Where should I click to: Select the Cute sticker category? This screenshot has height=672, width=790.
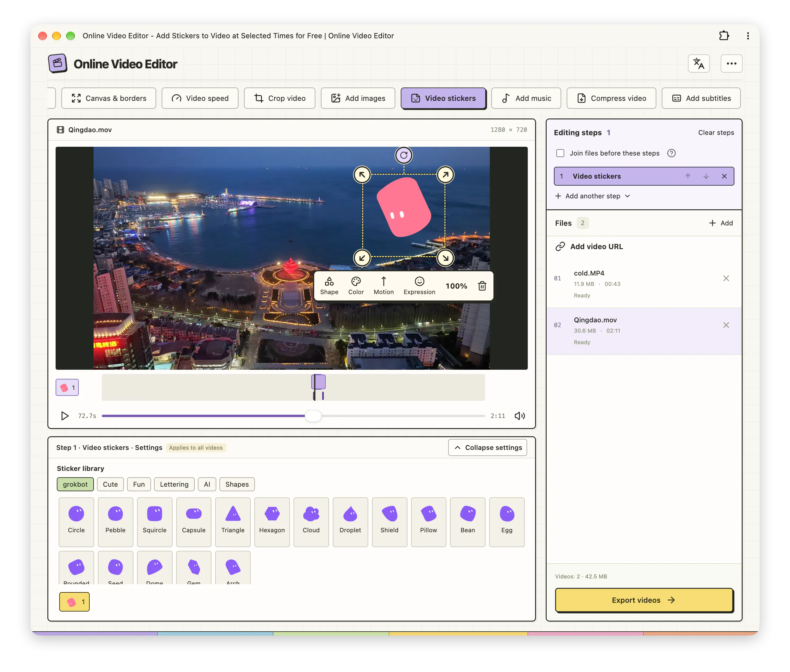110,484
